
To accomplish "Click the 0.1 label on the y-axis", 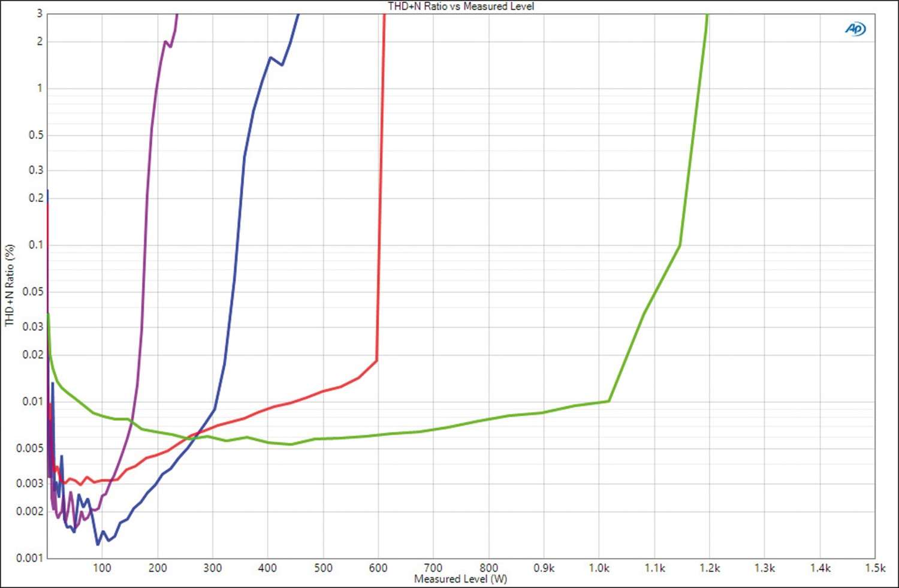I will click(x=36, y=245).
